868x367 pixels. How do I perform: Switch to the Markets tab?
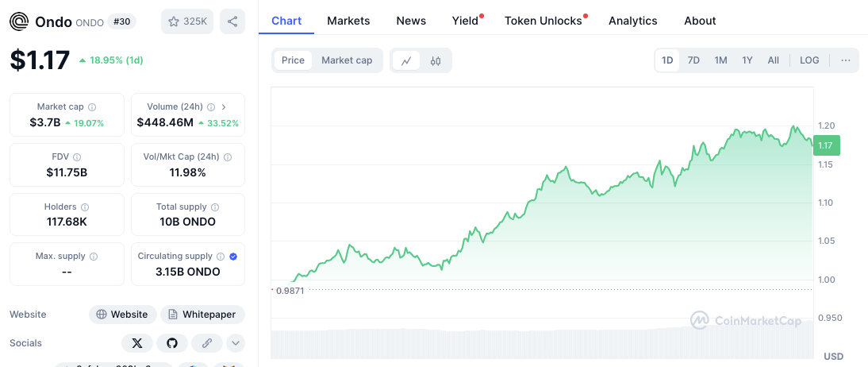348,21
